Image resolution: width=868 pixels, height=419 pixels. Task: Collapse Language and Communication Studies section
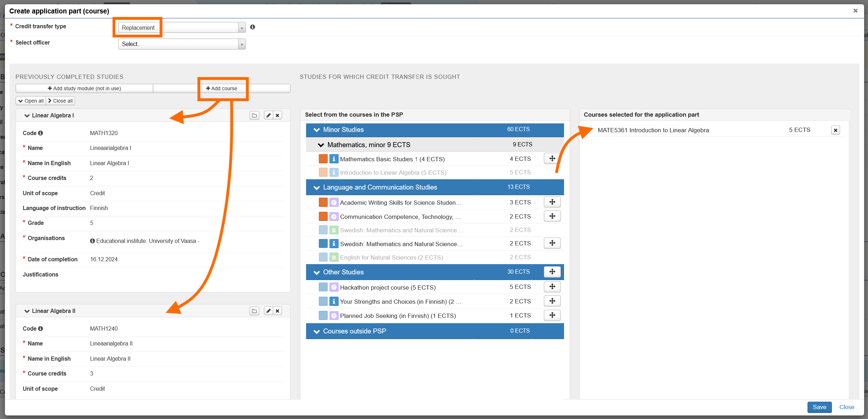coord(317,187)
